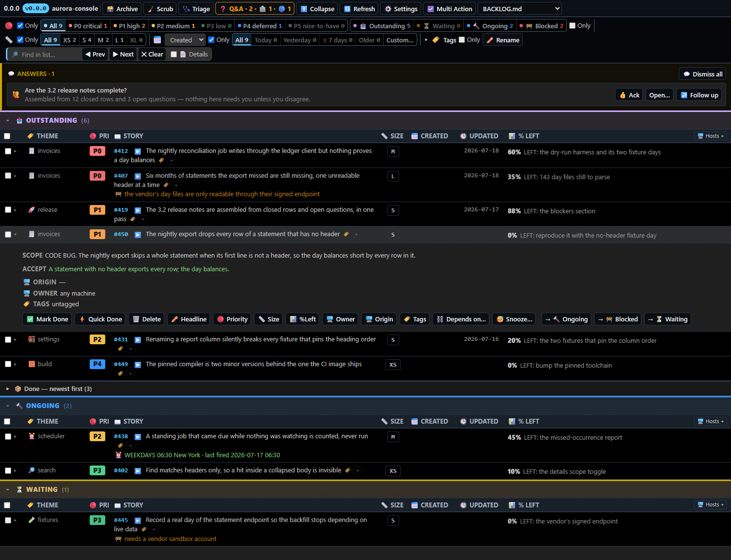Image resolution: width=731 pixels, height=560 pixels.
Task: Click the play icon beside story #412
Action: click(137, 151)
